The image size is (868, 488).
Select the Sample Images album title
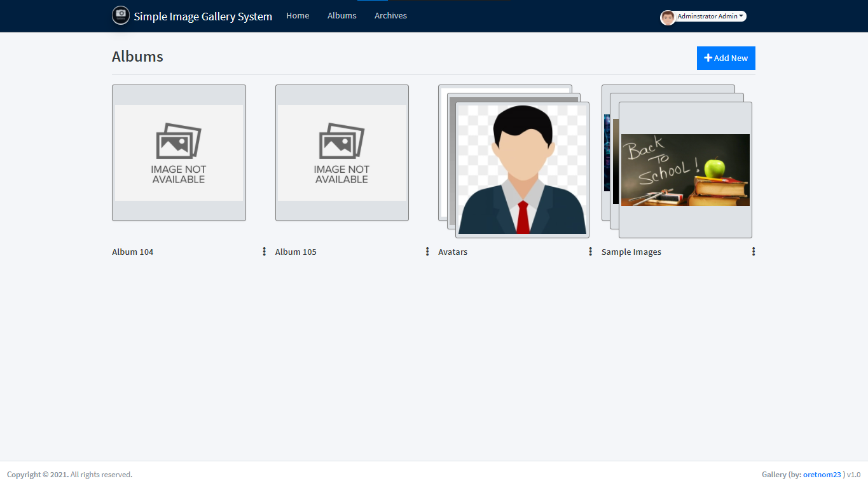tap(631, 252)
